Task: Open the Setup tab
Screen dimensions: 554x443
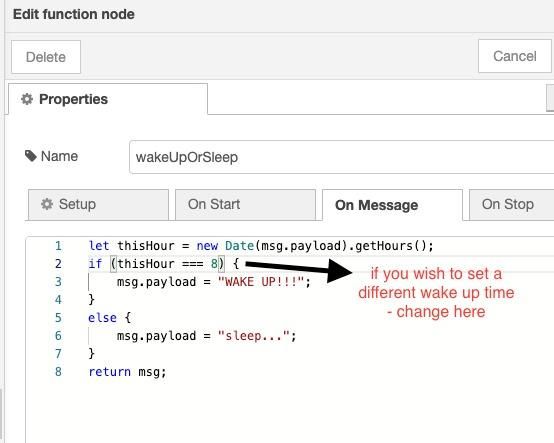Action: tap(99, 205)
